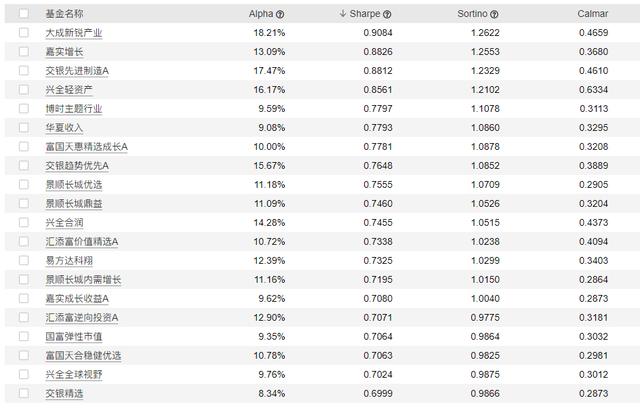Enable the checkbox for 交银精选
Screen dimensions: 640x415
pos(24,393)
